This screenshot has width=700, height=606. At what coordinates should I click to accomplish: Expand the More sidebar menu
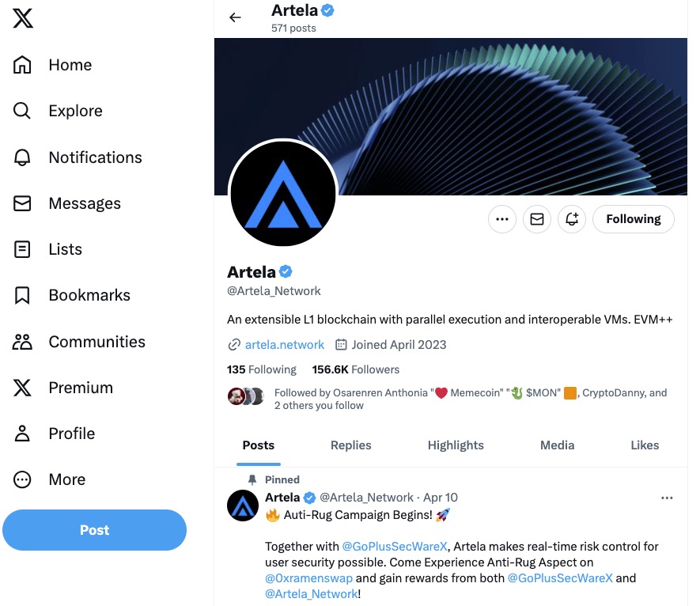49,479
